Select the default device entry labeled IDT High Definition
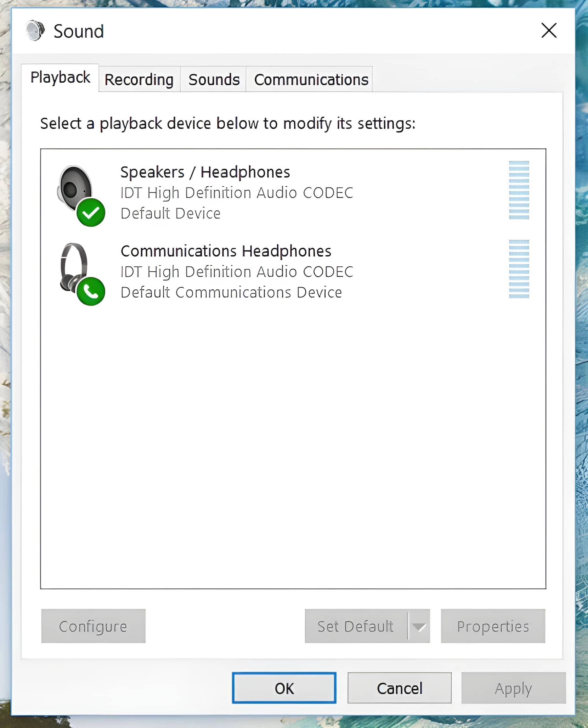The image size is (588, 728). (x=237, y=192)
